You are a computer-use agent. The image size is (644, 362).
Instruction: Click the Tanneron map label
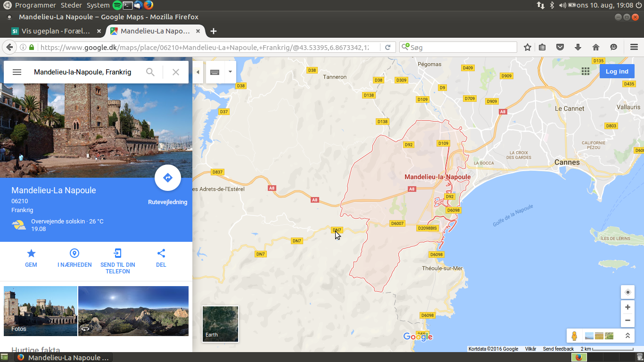[335, 77]
